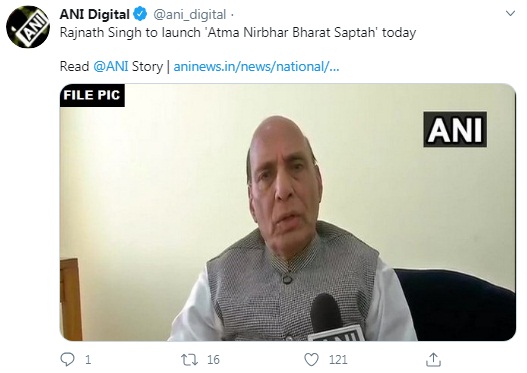The width and height of the screenshot is (527, 373).
Task: Click the FILE PIC label on the image
Action: point(92,95)
